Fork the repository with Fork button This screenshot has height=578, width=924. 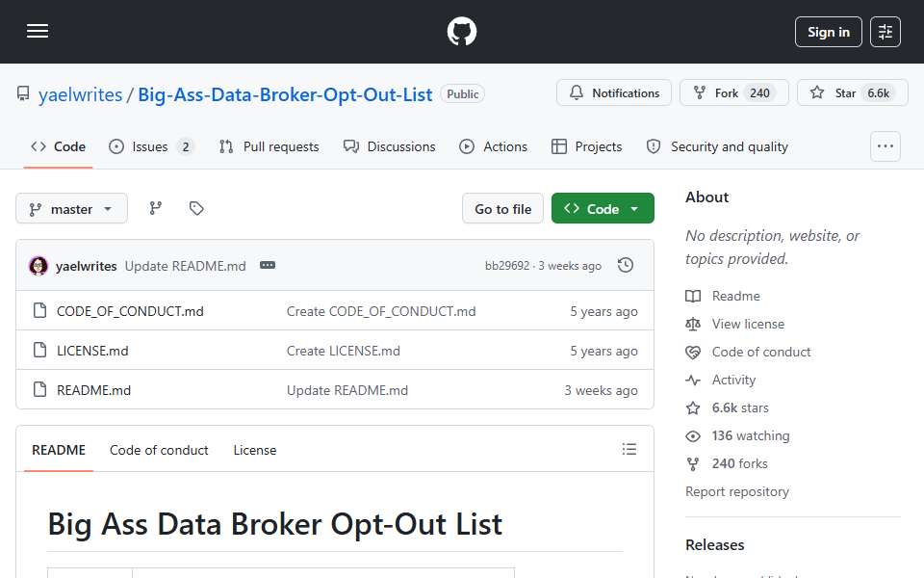733,92
